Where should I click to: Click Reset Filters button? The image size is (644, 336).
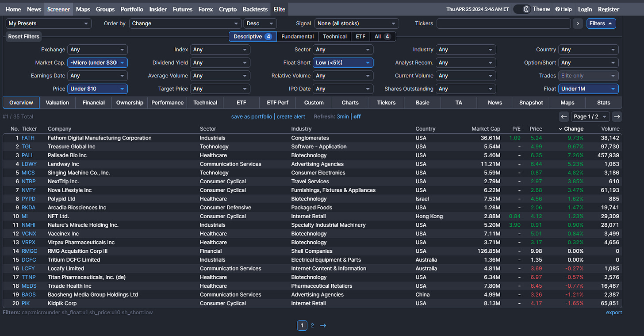pos(24,37)
